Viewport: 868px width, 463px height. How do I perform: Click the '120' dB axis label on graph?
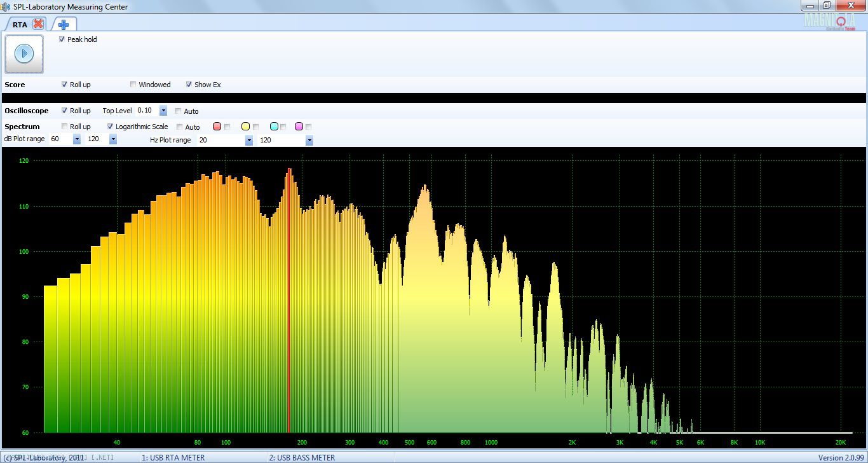[24, 161]
